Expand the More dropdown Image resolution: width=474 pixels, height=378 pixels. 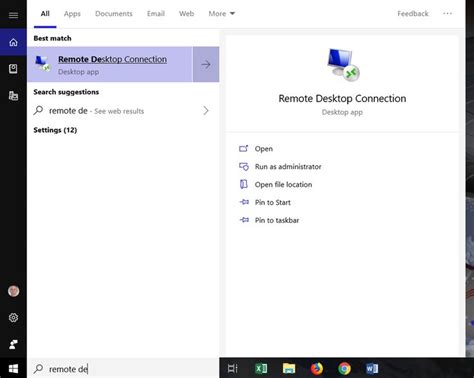(x=222, y=14)
